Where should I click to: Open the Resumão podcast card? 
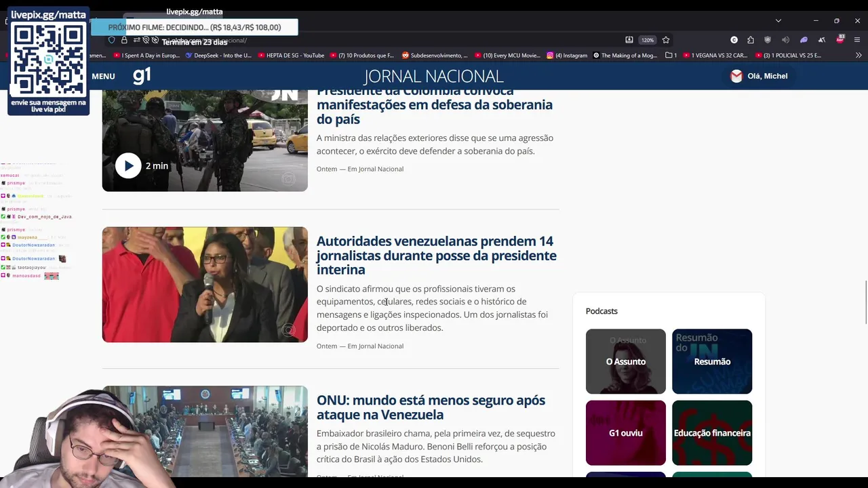click(712, 361)
